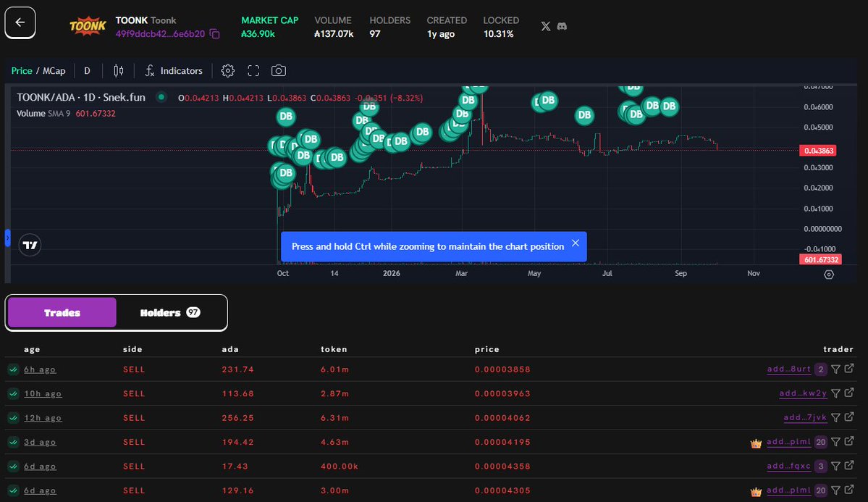Screen dimensions: 868x502
Task: Click confirmed check icon on 12h ago row
Action: tap(13, 419)
